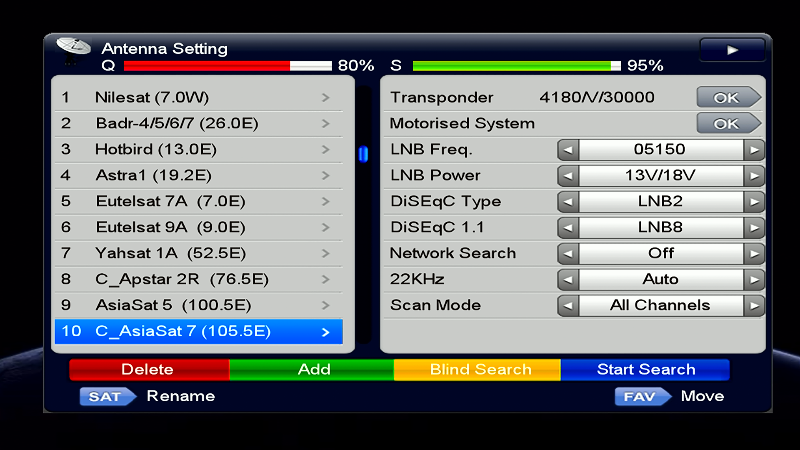The image size is (800, 450).
Task: Click the 95% strength reading
Action: [x=645, y=66]
